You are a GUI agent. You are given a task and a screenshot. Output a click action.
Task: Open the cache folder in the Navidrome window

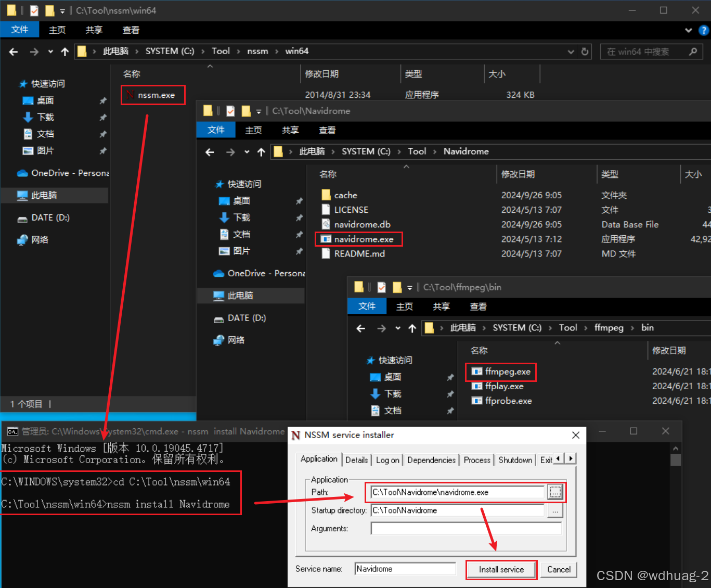[x=345, y=195]
